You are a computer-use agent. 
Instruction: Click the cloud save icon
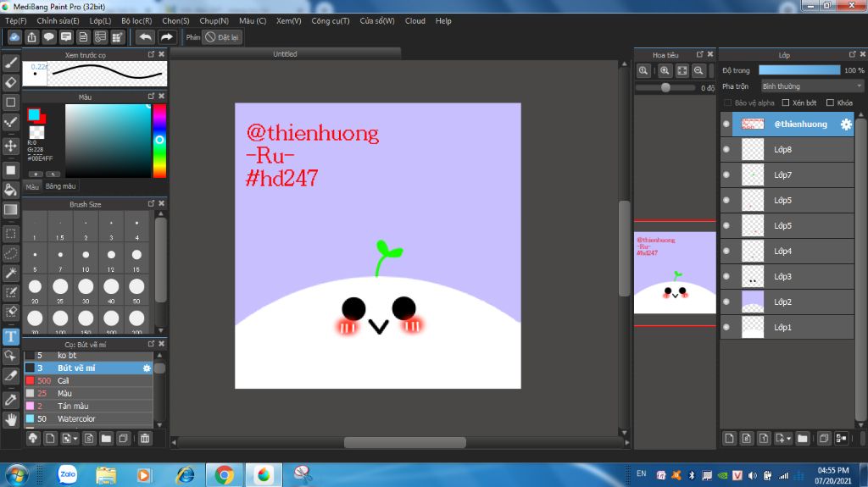pyautogui.click(x=14, y=37)
